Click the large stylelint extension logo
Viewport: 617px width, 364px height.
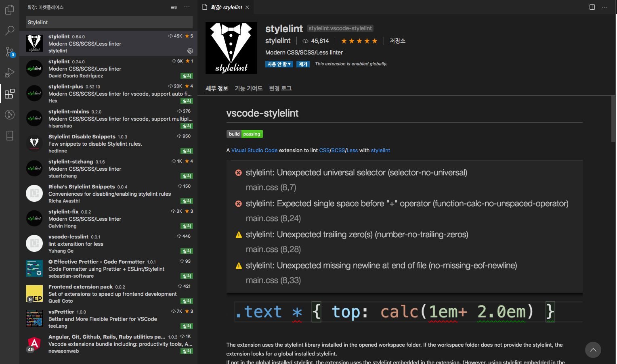231,48
